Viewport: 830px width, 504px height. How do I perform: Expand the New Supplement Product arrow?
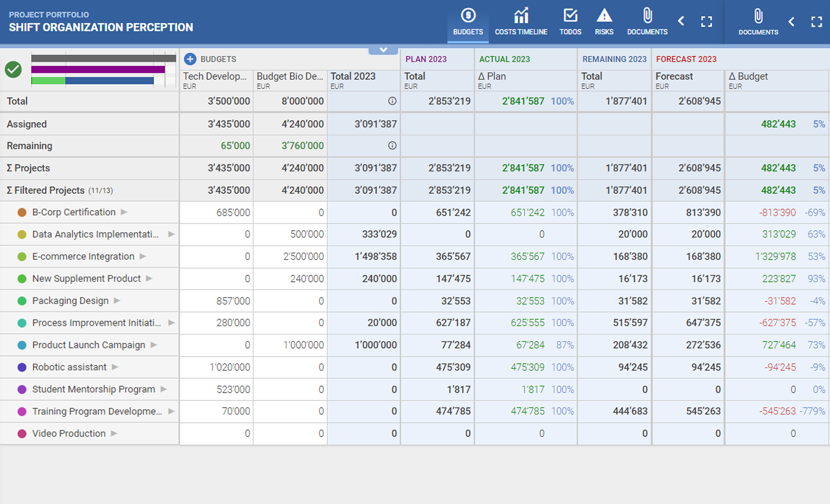[x=149, y=279]
